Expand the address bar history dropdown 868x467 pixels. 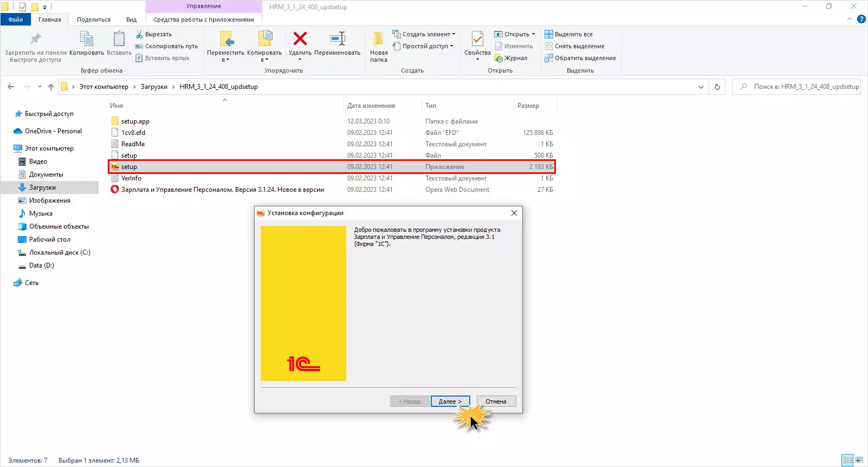coord(701,87)
